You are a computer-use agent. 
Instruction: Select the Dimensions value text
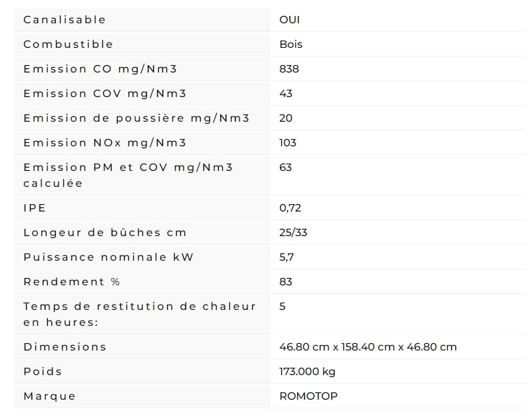point(368,347)
